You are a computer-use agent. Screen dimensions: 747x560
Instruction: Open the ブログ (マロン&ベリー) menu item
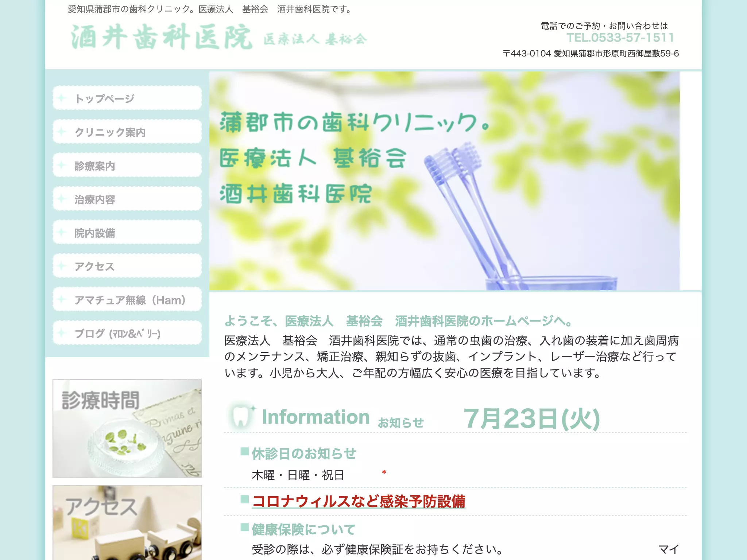tap(127, 333)
